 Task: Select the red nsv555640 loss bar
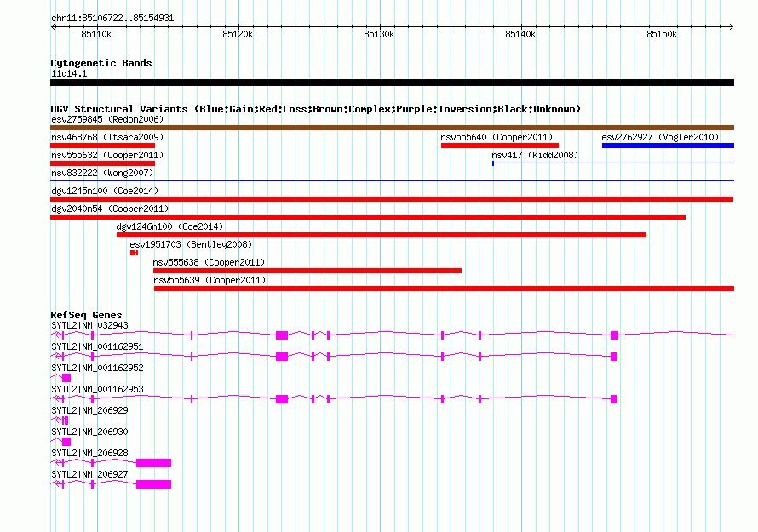pyautogui.click(x=500, y=146)
